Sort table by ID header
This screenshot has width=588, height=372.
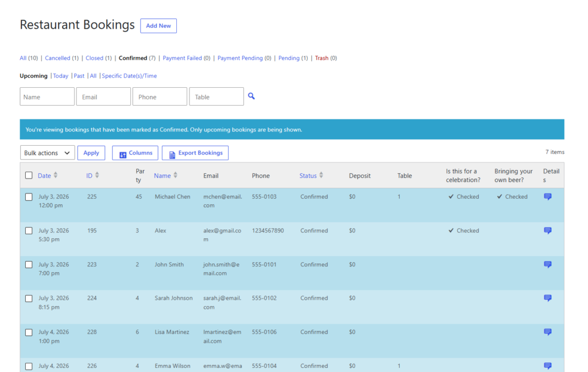tap(89, 176)
